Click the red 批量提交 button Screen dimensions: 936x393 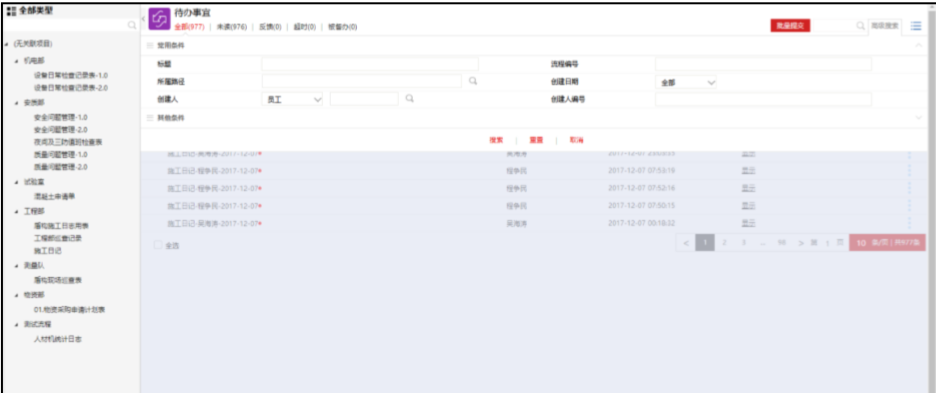point(790,26)
